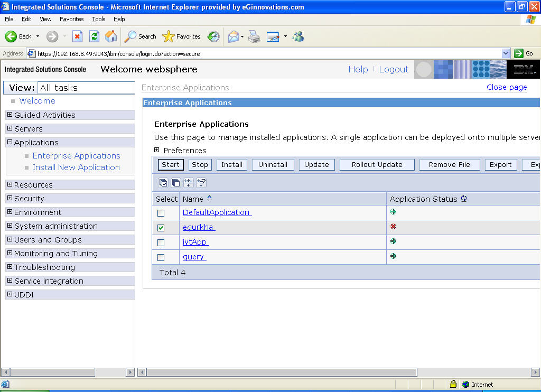Open the Messenger icon in browser toolbar
The image size is (541, 392).
point(298,36)
